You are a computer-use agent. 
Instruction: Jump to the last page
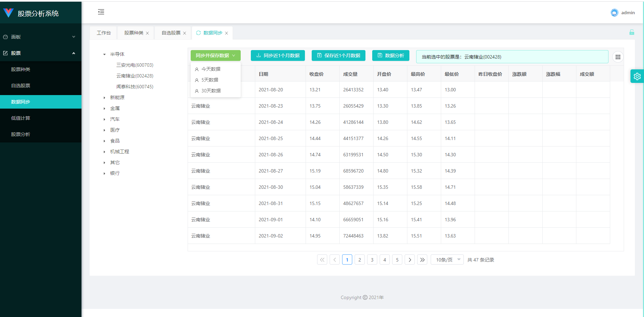click(x=422, y=260)
